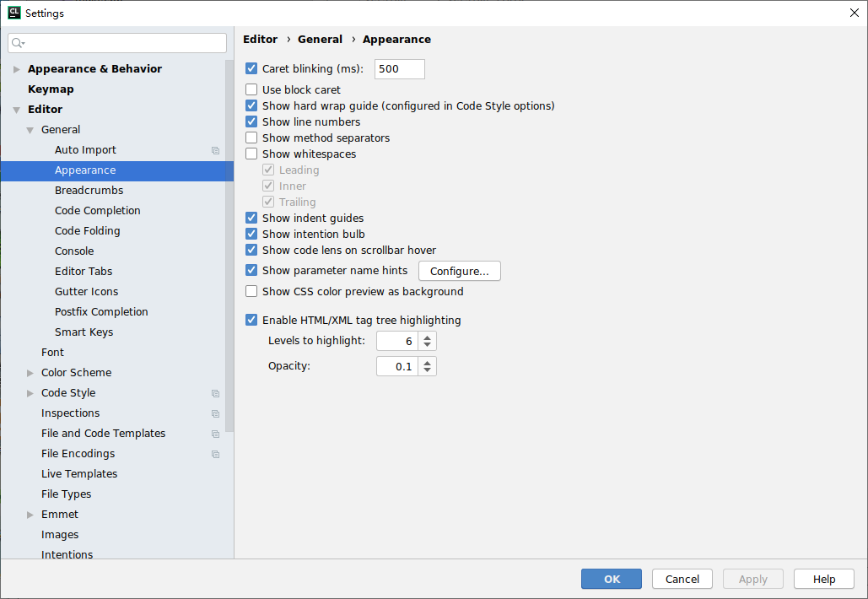Enable the Use block caret option
The height and width of the screenshot is (599, 868).
click(x=251, y=89)
